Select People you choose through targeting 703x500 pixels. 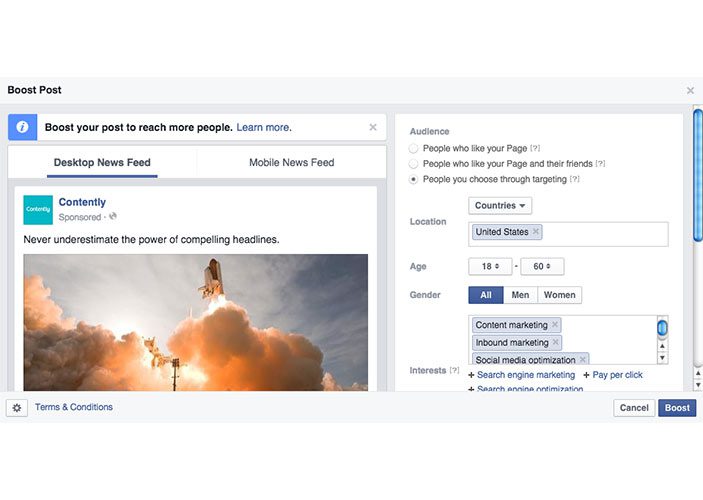coord(413,179)
